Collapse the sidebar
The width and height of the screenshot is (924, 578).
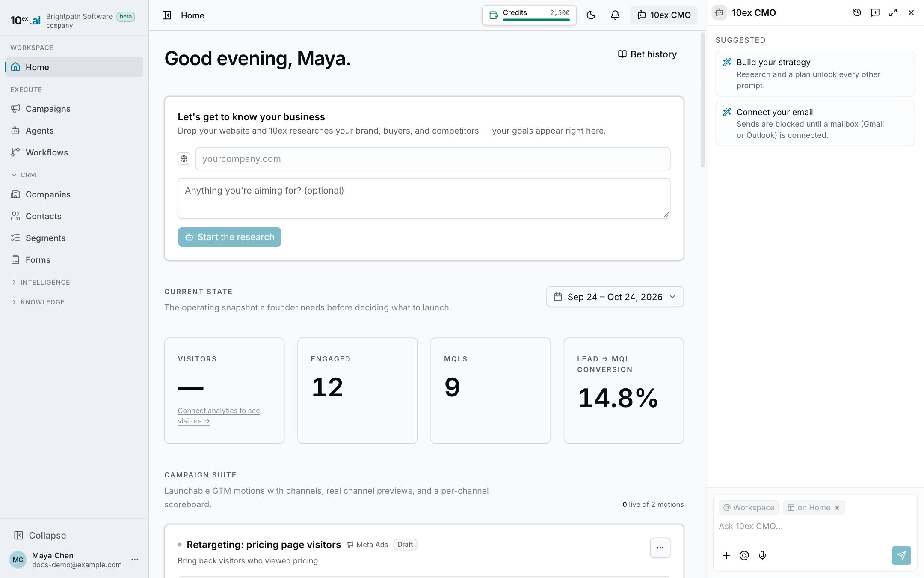click(x=40, y=536)
